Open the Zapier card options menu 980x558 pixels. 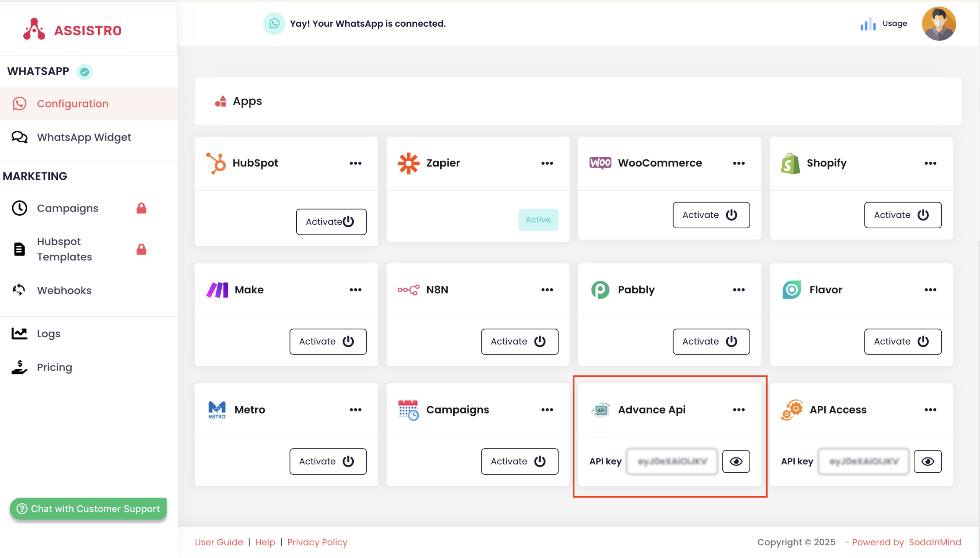pos(547,163)
